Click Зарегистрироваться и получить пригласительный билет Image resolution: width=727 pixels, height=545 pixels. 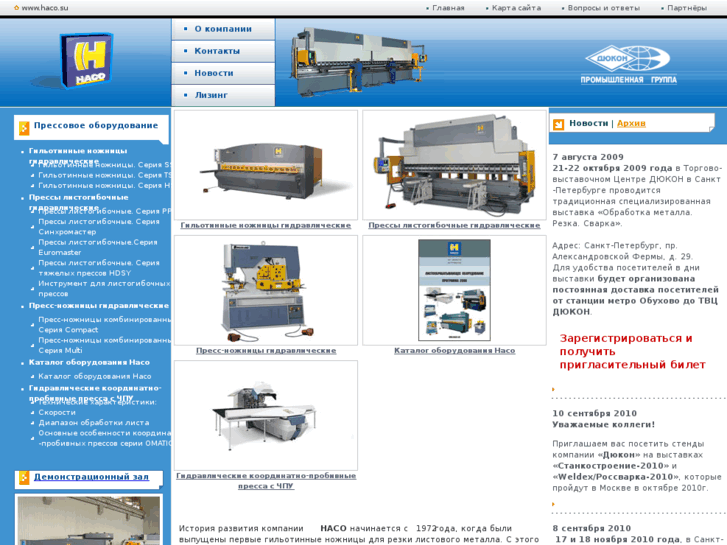(x=632, y=352)
